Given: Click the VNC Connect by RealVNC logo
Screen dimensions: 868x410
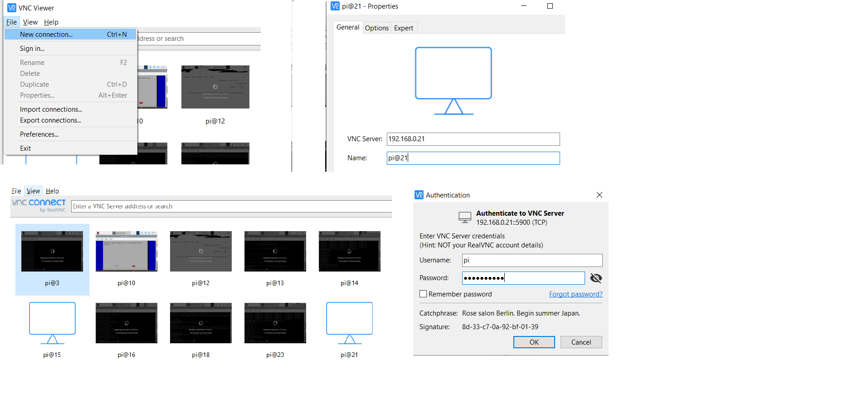Looking at the screenshot, I should point(39,205).
